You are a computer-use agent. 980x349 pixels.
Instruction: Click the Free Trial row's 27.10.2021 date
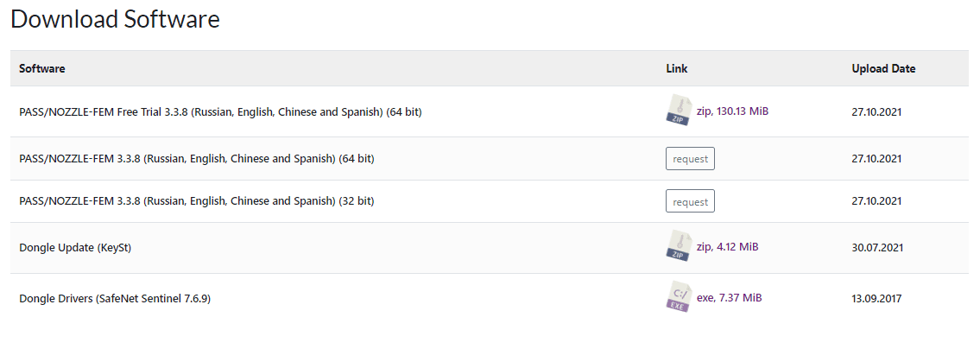[876, 112]
